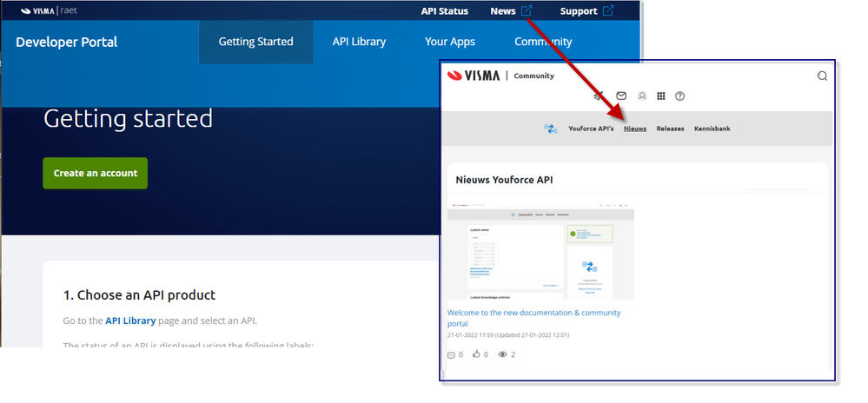
Task: Click the News link in the top bar
Action: (503, 11)
